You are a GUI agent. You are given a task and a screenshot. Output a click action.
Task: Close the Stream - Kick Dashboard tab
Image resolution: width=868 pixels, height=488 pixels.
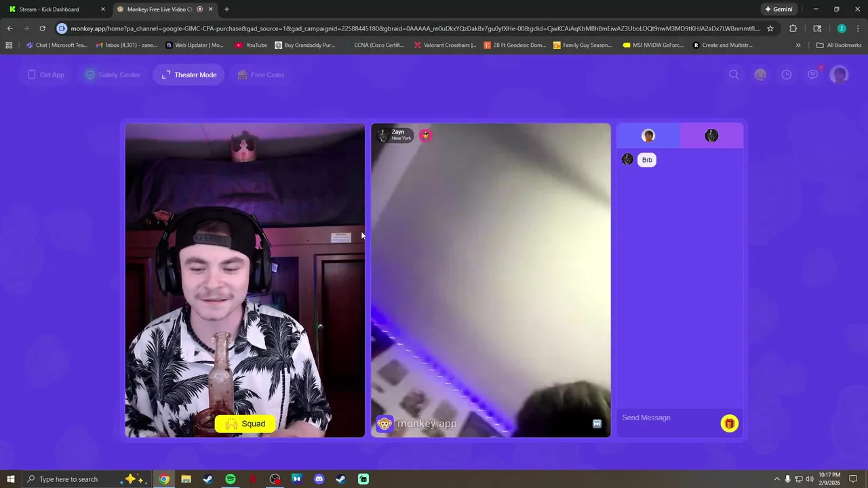(103, 9)
